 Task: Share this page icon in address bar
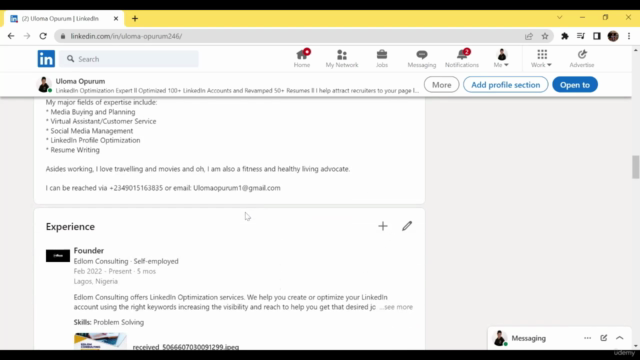529,36
